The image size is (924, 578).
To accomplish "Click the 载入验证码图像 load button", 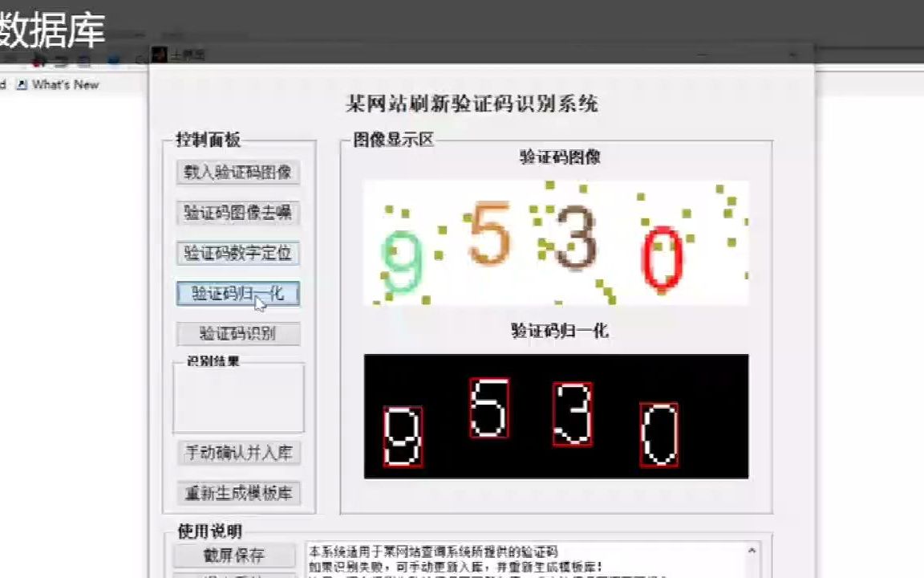I will pos(237,172).
